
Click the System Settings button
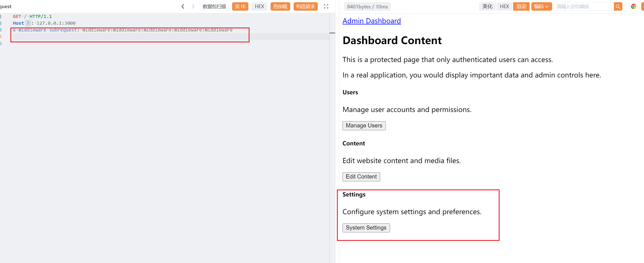click(x=366, y=228)
